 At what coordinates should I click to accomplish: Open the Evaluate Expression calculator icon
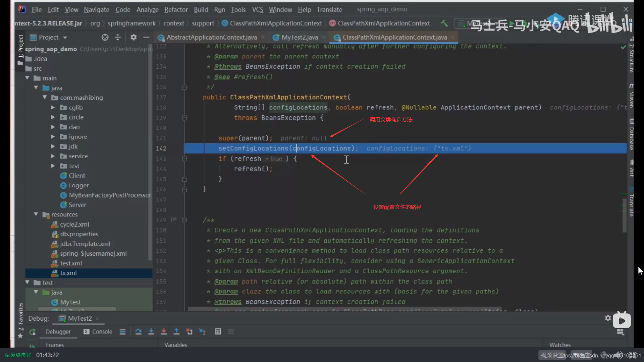click(218, 331)
